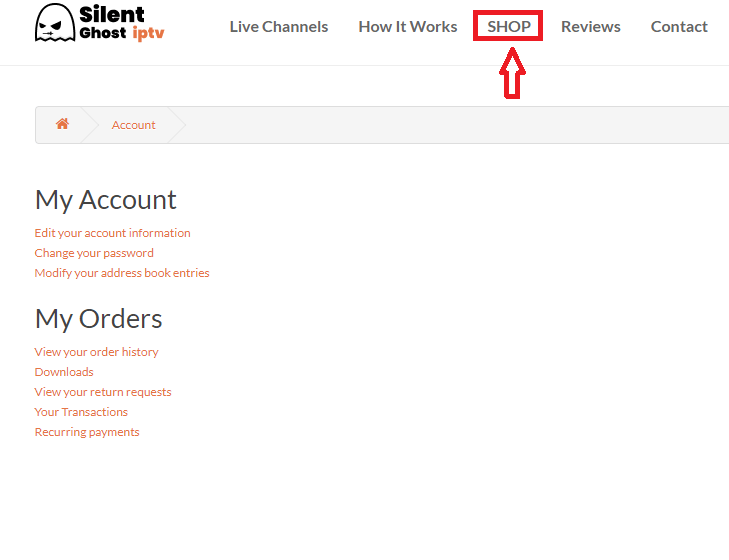Open the SHOP menu item
Screen dimensions: 729x560
(509, 27)
